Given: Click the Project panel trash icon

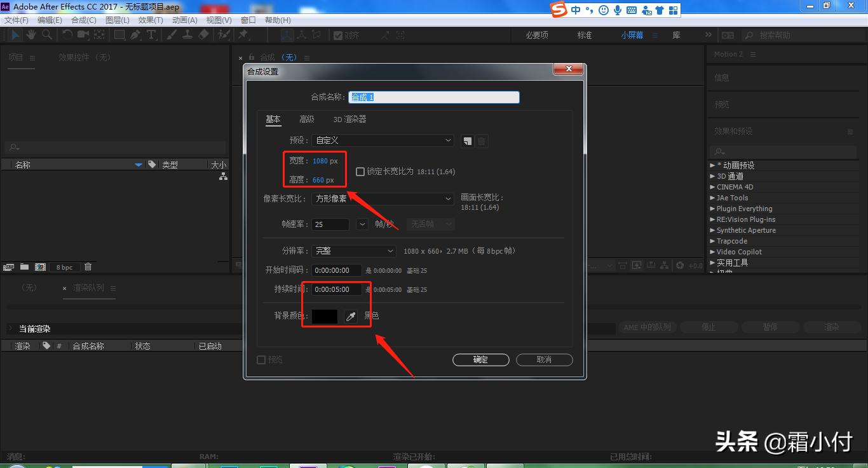Looking at the screenshot, I should (88, 267).
